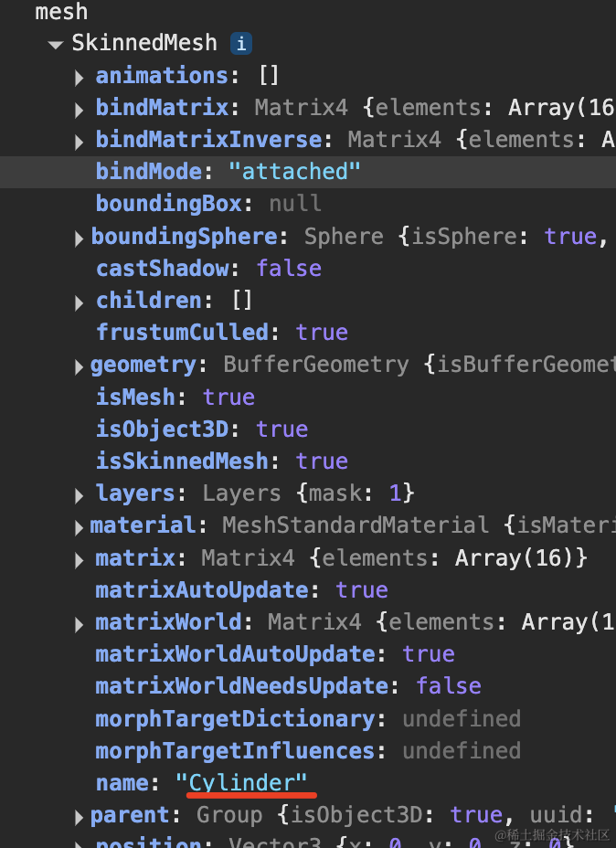The height and width of the screenshot is (848, 616).
Task: Select the bindMode "attached" value
Action: click(294, 172)
